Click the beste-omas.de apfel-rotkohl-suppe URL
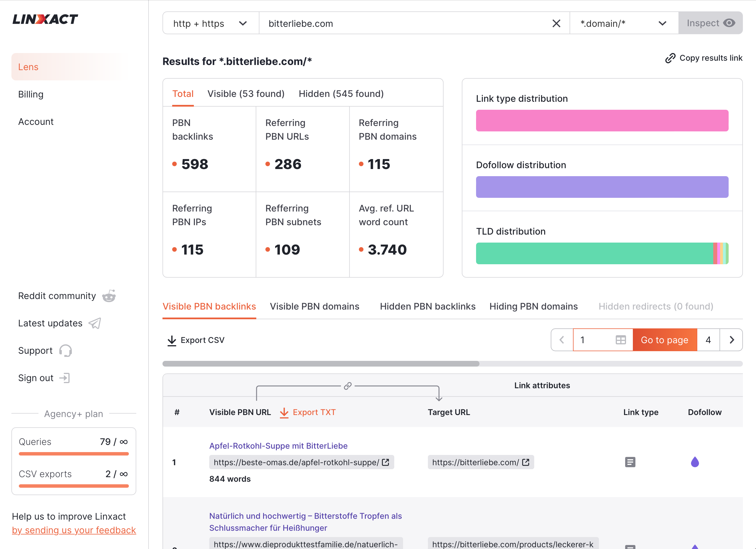756x549 pixels. pos(301,462)
